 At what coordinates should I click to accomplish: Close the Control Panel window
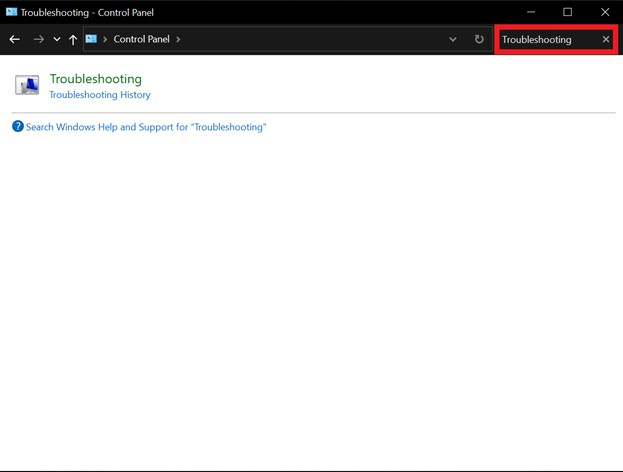[x=605, y=12]
